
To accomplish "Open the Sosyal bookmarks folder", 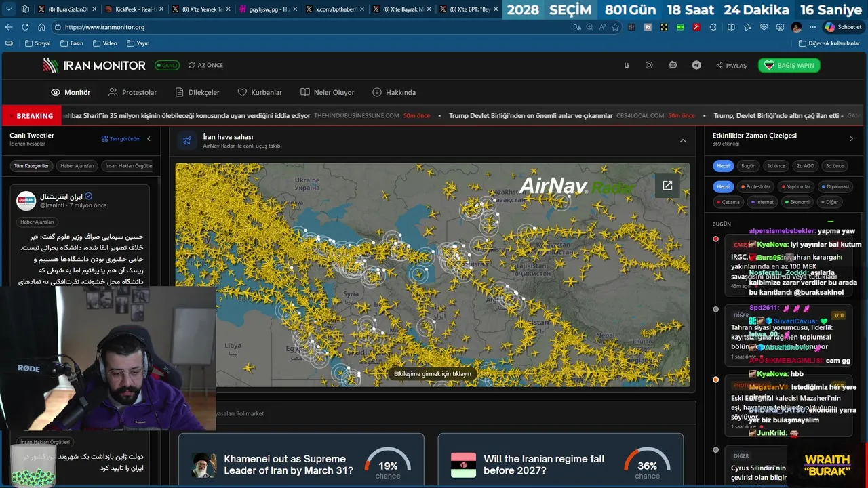I will pyautogui.click(x=38, y=43).
